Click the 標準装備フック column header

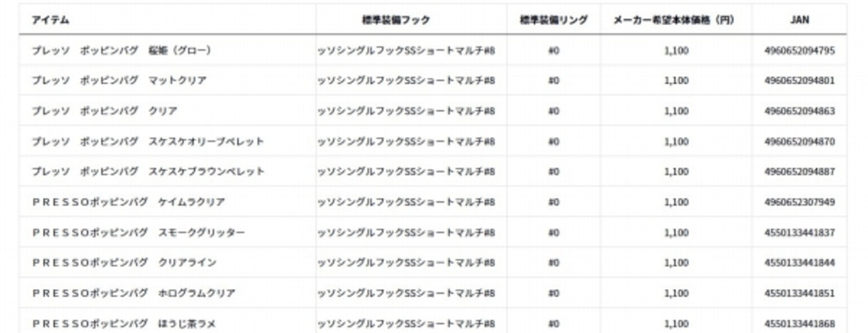coord(396,20)
